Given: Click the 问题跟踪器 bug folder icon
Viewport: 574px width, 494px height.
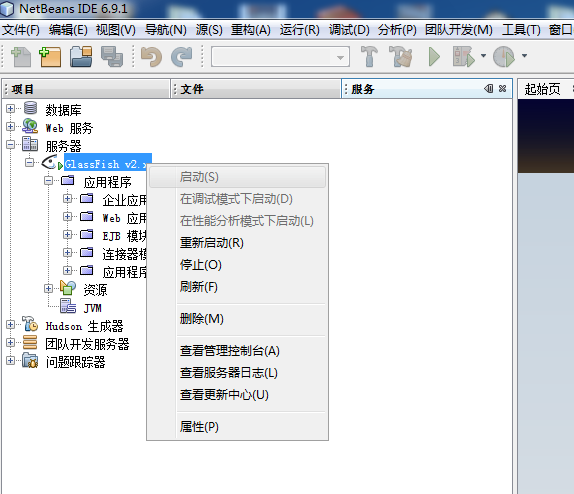Looking at the screenshot, I should 30,360.
